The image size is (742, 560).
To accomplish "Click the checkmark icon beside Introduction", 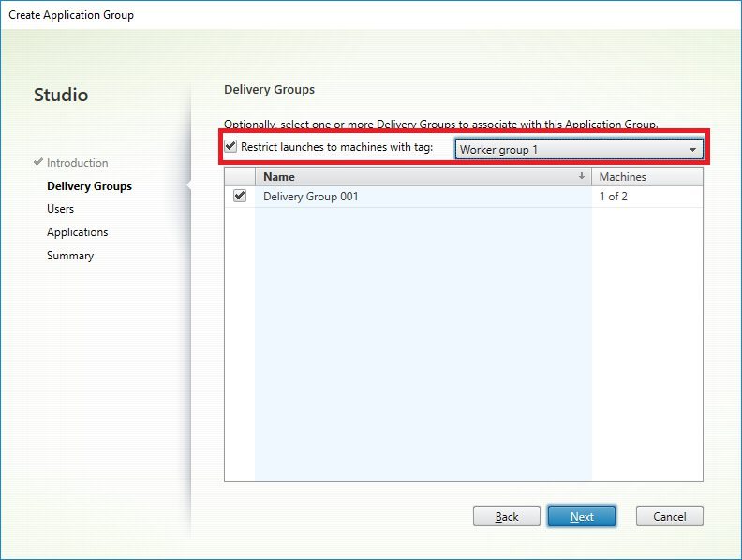I will [38, 162].
